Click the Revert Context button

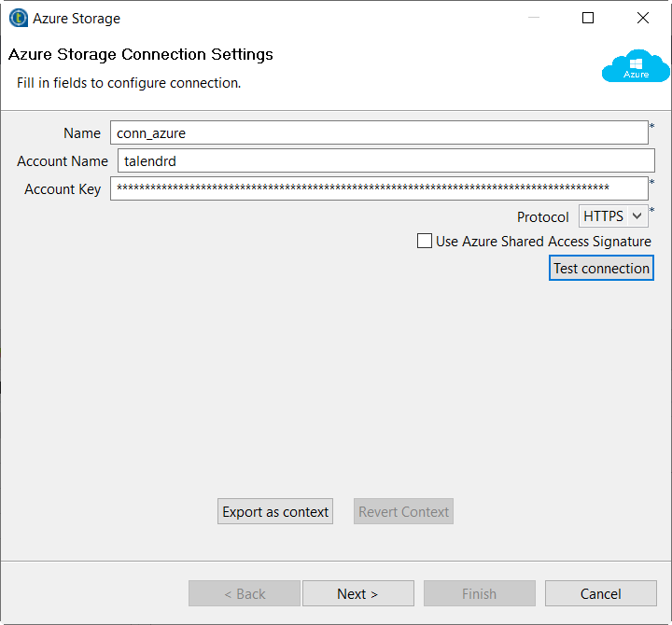[x=403, y=512]
